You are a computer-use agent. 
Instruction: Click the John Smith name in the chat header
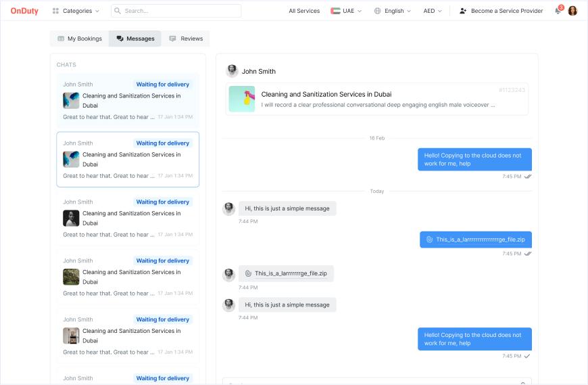[x=259, y=71]
